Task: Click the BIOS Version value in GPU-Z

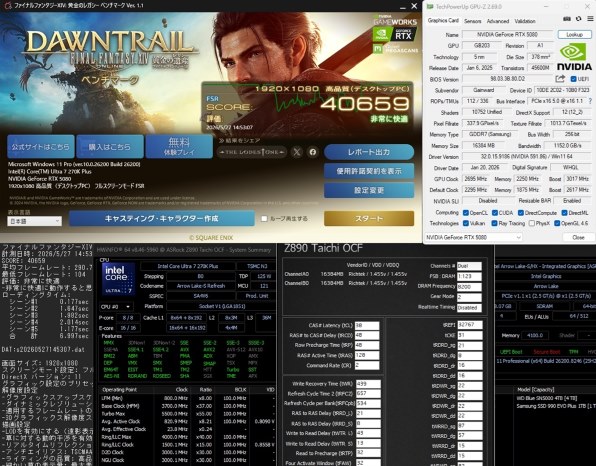Action: point(507,79)
